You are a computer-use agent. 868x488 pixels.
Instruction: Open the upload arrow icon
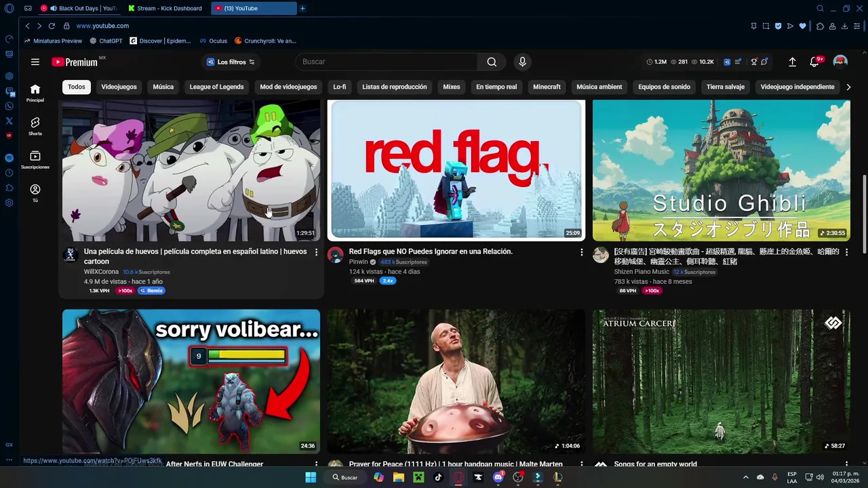(x=792, y=62)
